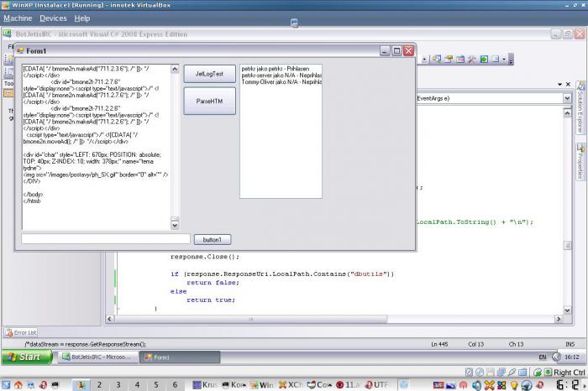Click light bulb icon in host tray
The height and width of the screenshot is (391, 588).
[514, 385]
